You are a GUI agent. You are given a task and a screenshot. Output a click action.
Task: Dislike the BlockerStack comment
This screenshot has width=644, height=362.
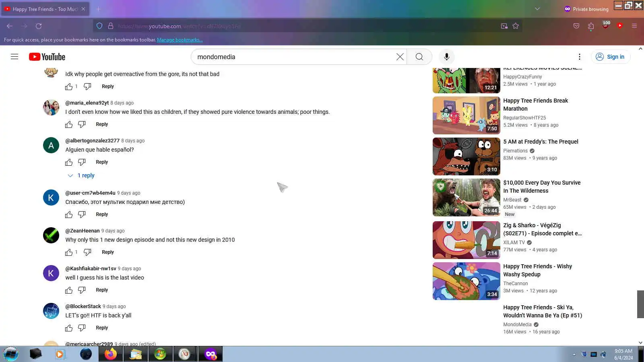pos(82,328)
